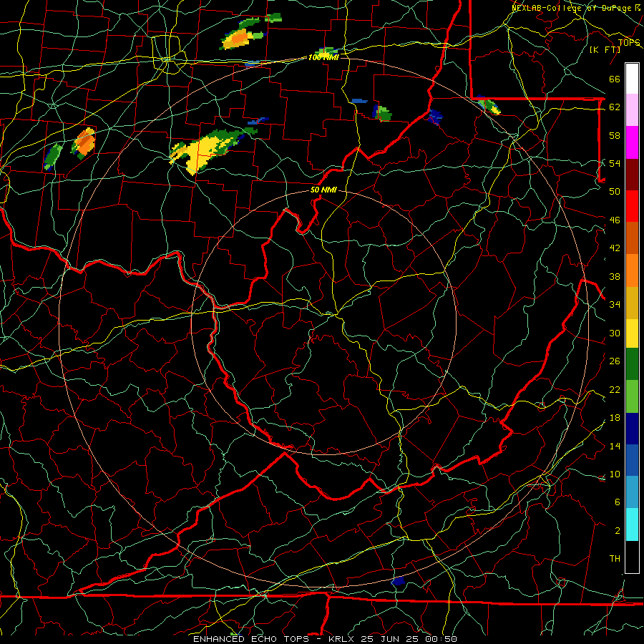Viewport: 644px width, 644px height.
Task: Select the "26" scale label
Action: [615, 361]
